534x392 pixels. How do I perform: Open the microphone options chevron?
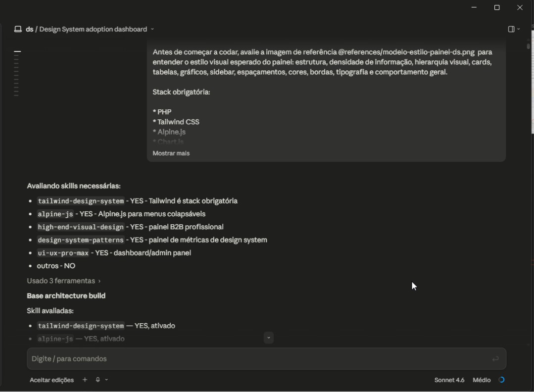(106, 380)
